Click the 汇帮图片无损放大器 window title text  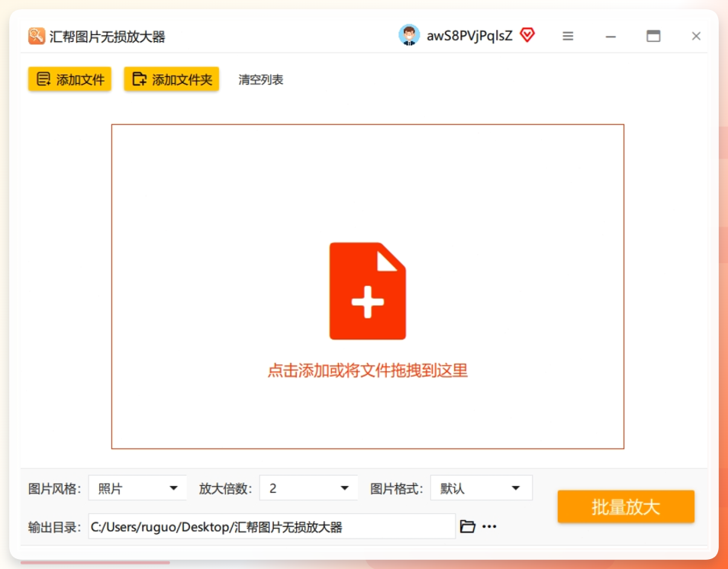108,36
